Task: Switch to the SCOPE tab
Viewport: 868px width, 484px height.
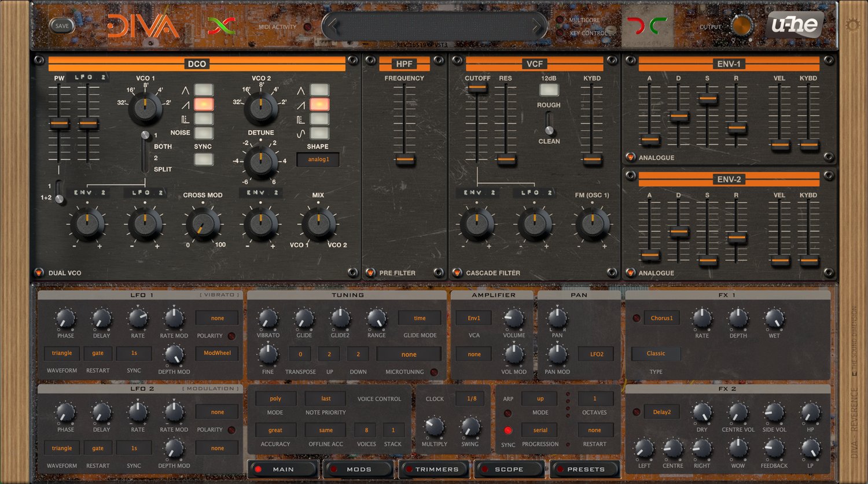Action: [509, 469]
